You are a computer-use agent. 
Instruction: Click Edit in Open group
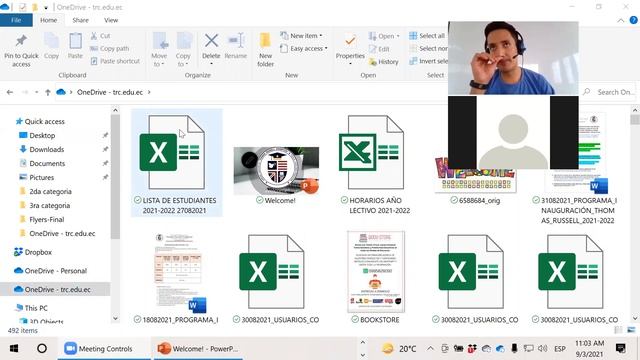379,49
